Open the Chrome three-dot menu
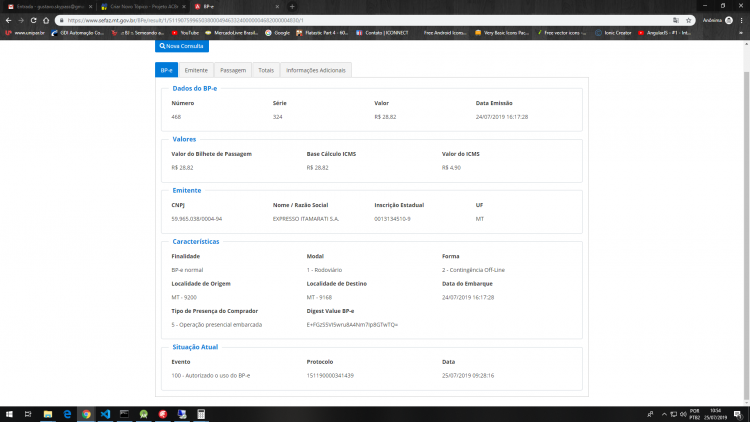Image resolution: width=750 pixels, height=422 pixels. tap(741, 20)
